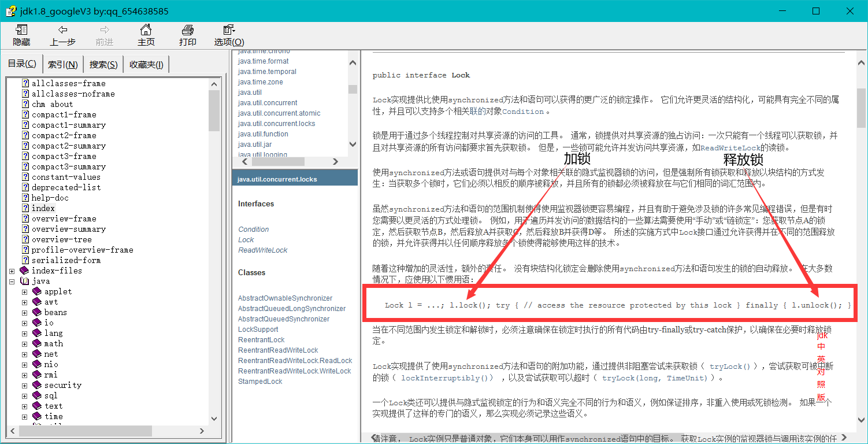The height and width of the screenshot is (444, 868).
Task: Switch to the 目录(C) contents tab
Action: click(x=21, y=64)
